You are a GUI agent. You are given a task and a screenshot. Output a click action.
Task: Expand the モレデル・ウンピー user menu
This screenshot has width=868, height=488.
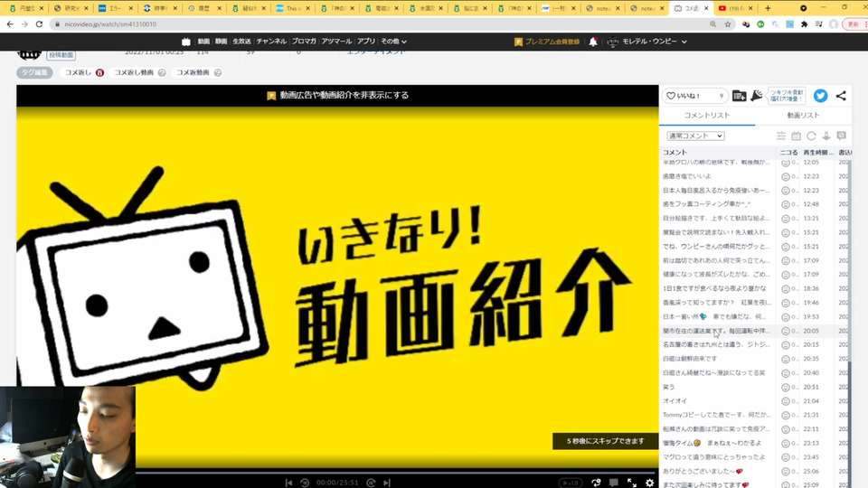pos(646,42)
